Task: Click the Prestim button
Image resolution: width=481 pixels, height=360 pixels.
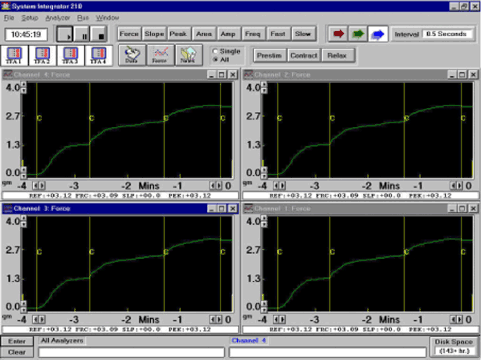Action: tap(269, 55)
